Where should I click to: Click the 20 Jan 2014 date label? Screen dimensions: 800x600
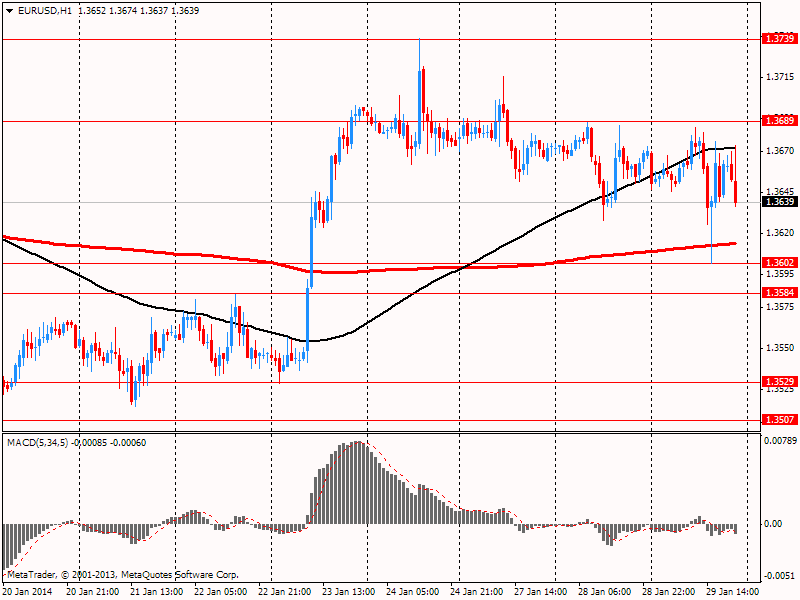[27, 592]
